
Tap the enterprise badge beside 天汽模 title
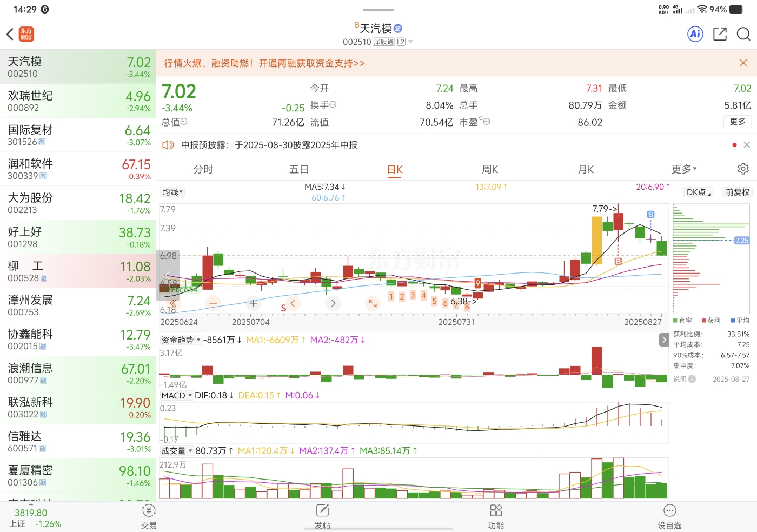click(398, 29)
